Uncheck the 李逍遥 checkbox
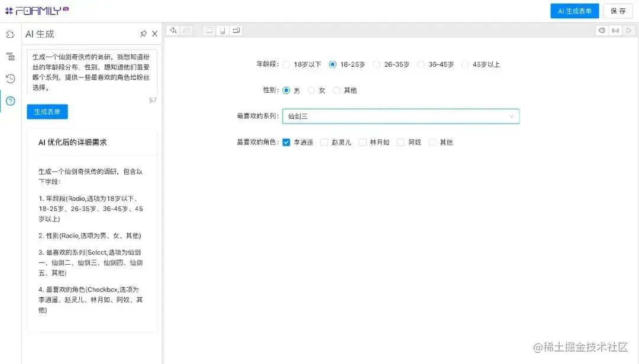Screen dimensions: 639x364 pos(286,142)
